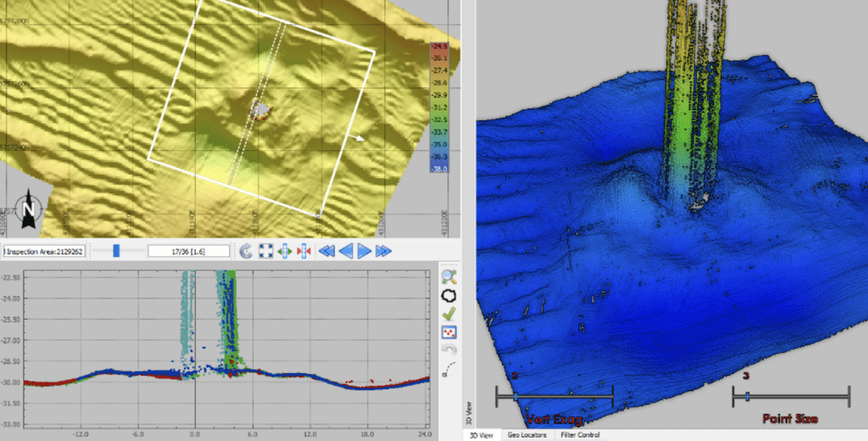Screen dimensions: 868x441
Task: Jump to last inspection area step
Action: tap(383, 251)
